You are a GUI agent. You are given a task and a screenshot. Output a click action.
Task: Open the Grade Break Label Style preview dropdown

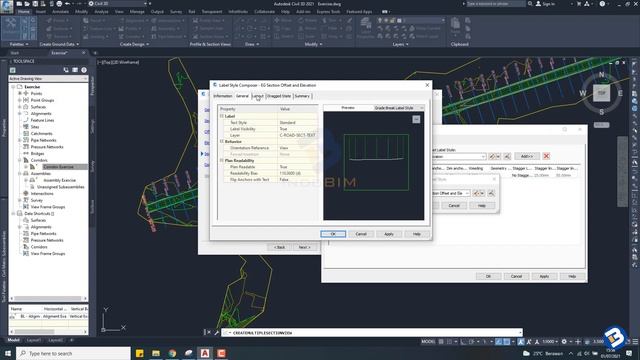(x=398, y=108)
